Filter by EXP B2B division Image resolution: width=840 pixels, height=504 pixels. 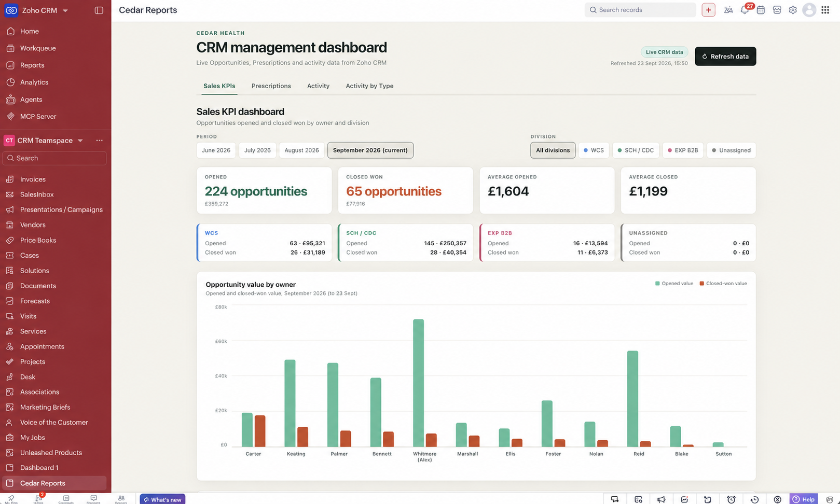(683, 150)
